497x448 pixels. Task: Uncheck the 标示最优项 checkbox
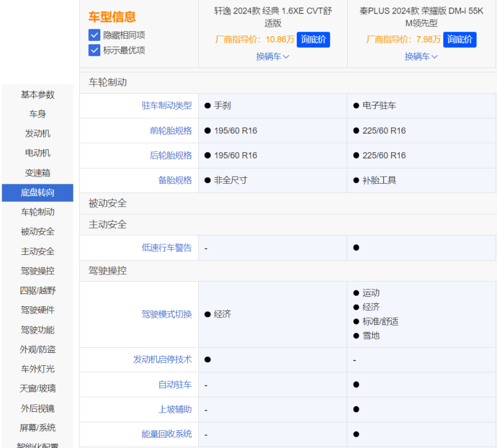click(94, 50)
